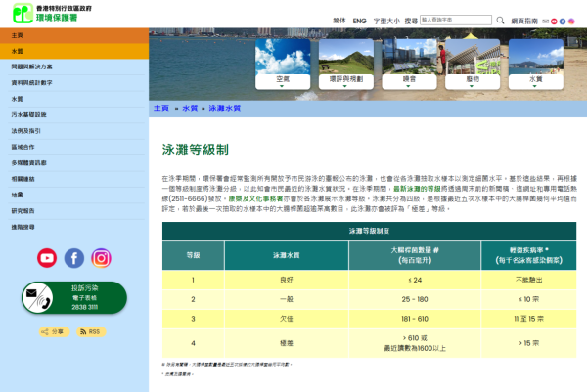
Task: Click the 泳灘等級制度 table title
Action: click(369, 231)
